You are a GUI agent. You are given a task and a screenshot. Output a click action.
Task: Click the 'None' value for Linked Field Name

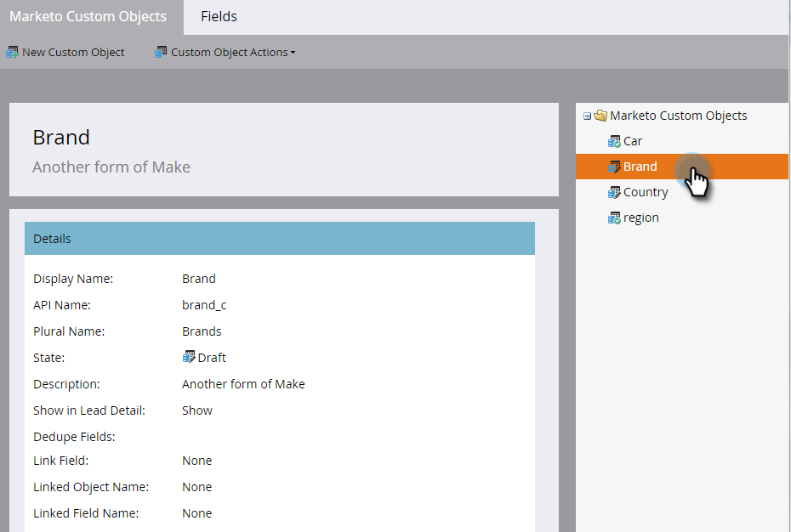196,513
